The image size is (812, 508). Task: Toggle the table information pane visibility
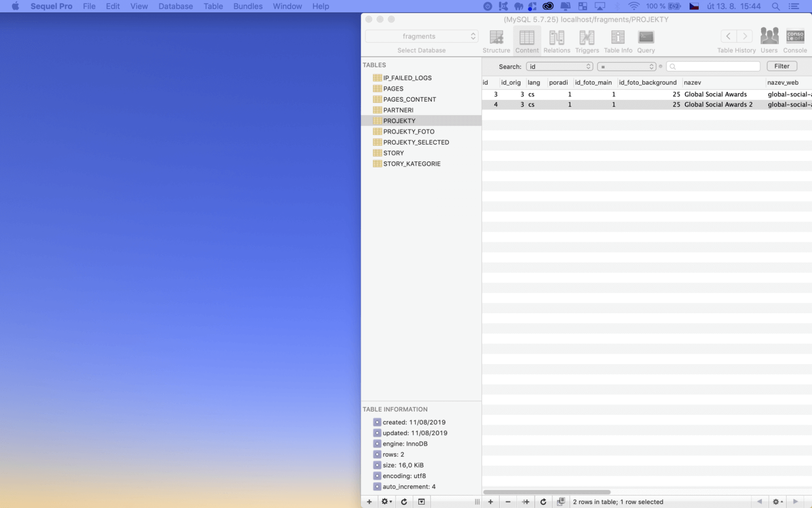click(422, 502)
